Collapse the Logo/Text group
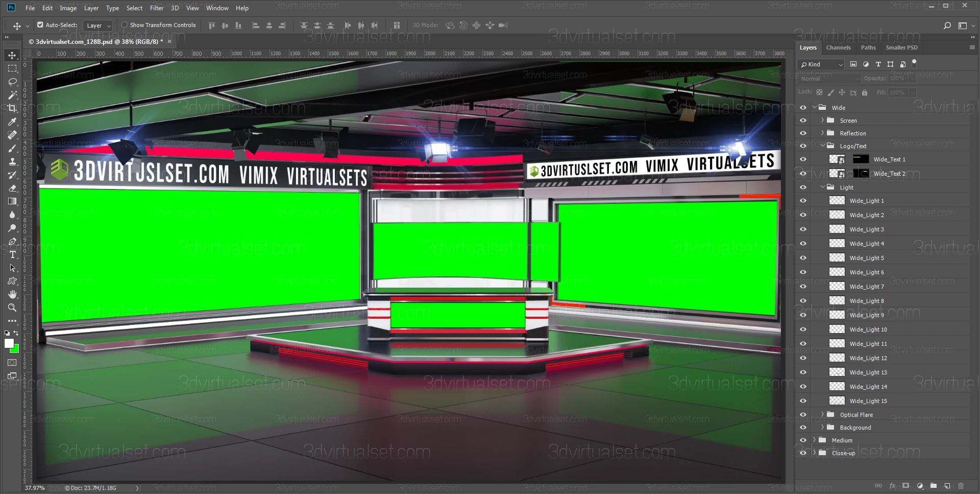Screen dimensions: 980x494 pos(822,146)
